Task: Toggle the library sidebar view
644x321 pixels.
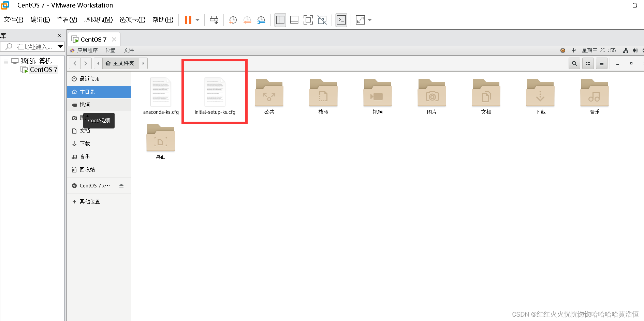Action: tap(280, 20)
